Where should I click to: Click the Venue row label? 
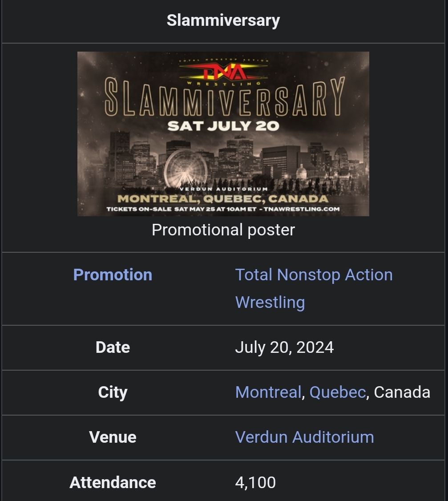113,437
